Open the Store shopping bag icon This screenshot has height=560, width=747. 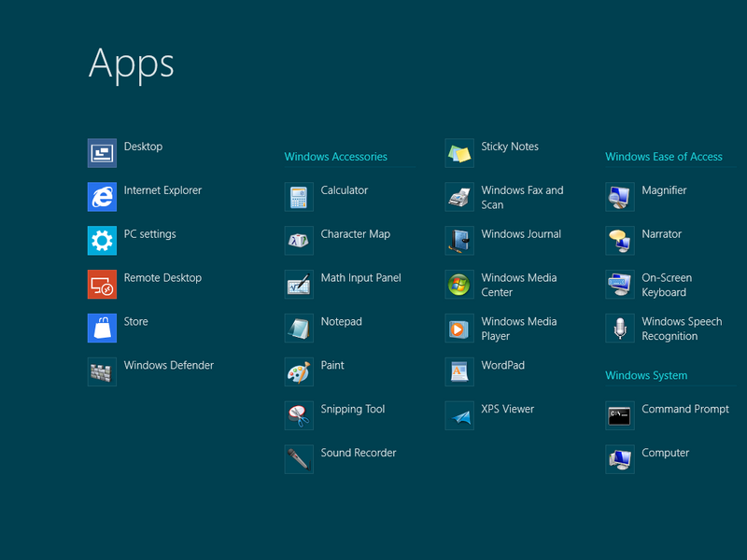click(x=102, y=329)
